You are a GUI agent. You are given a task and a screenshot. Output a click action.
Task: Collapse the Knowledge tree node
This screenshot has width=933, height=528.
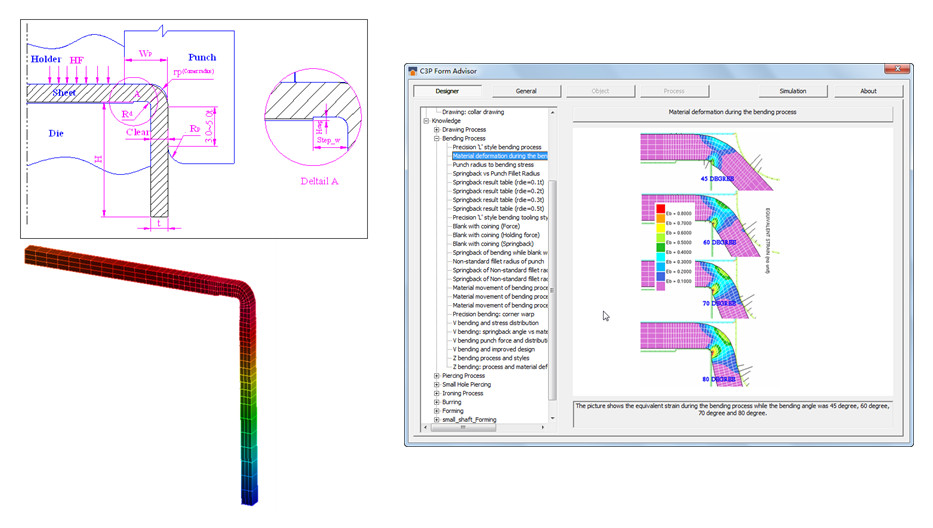[427, 120]
